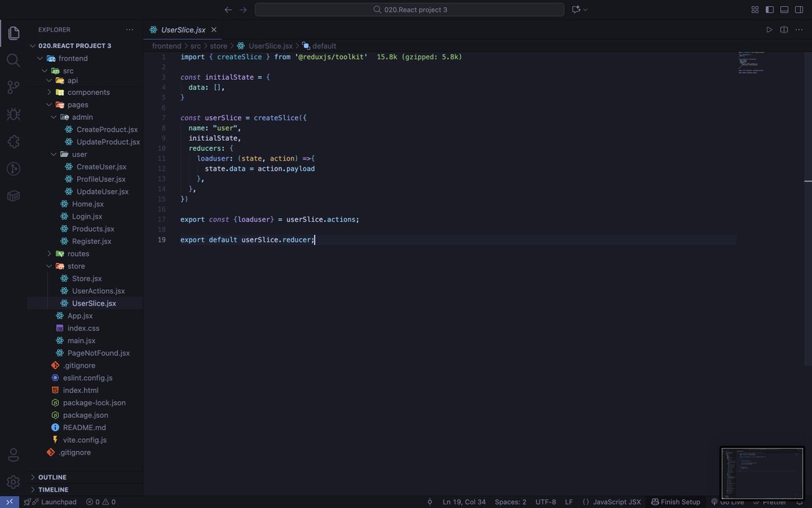
Task: Open the Chat sparkle icon in title bar
Action: [x=576, y=9]
